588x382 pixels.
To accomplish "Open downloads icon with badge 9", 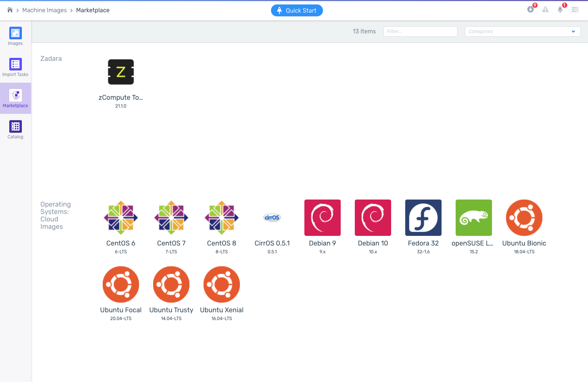I will pyautogui.click(x=531, y=10).
